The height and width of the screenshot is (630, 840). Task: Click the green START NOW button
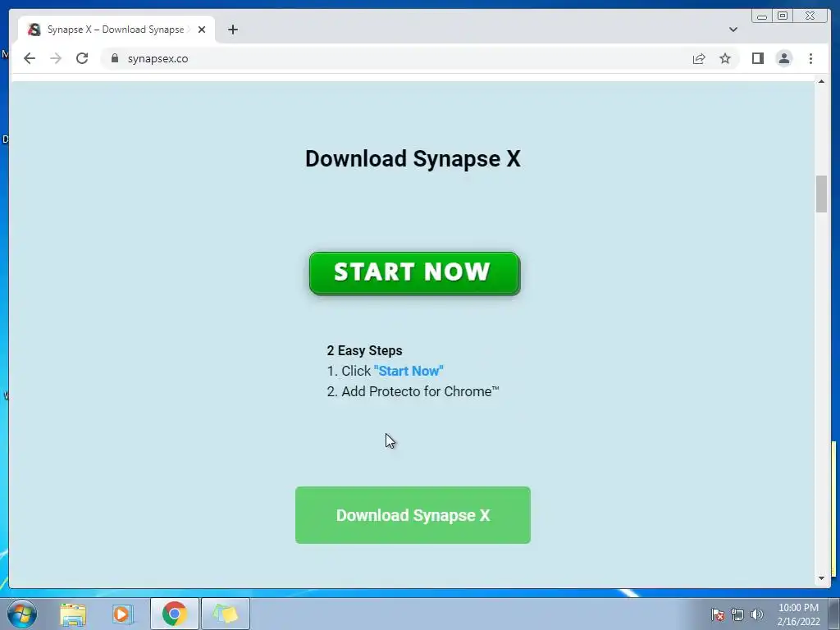pyautogui.click(x=414, y=273)
